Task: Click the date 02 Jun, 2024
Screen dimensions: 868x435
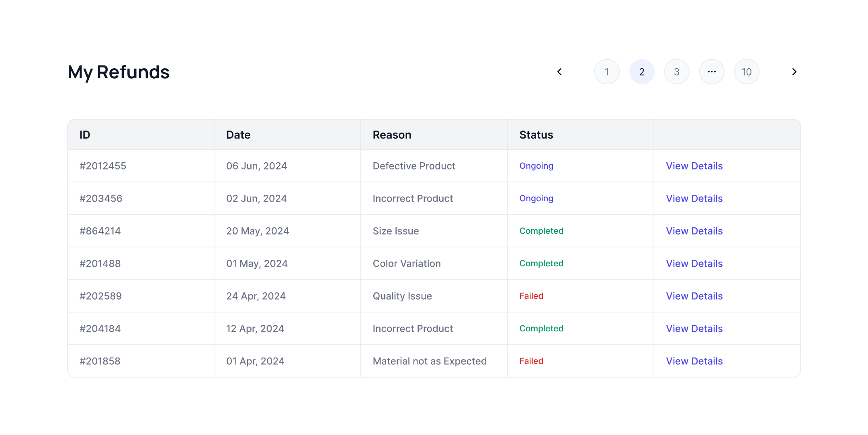Action: (x=256, y=198)
